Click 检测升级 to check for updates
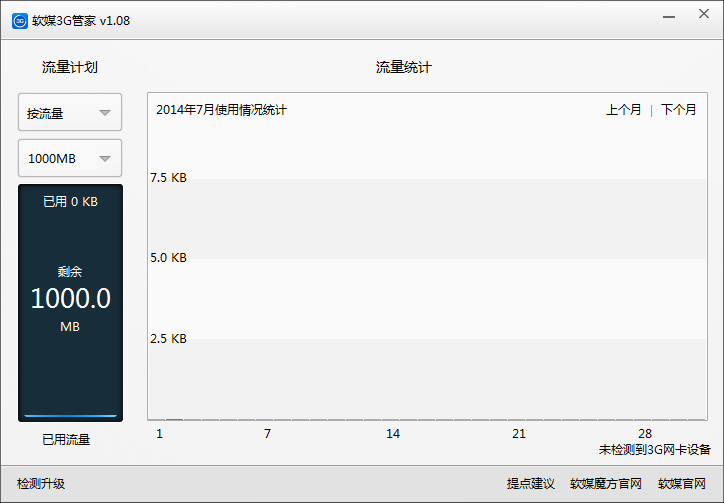This screenshot has height=503, width=724. pyautogui.click(x=41, y=484)
